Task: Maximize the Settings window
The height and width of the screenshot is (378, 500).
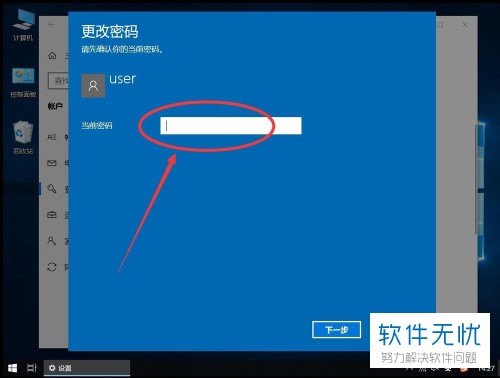Action: (441, 25)
